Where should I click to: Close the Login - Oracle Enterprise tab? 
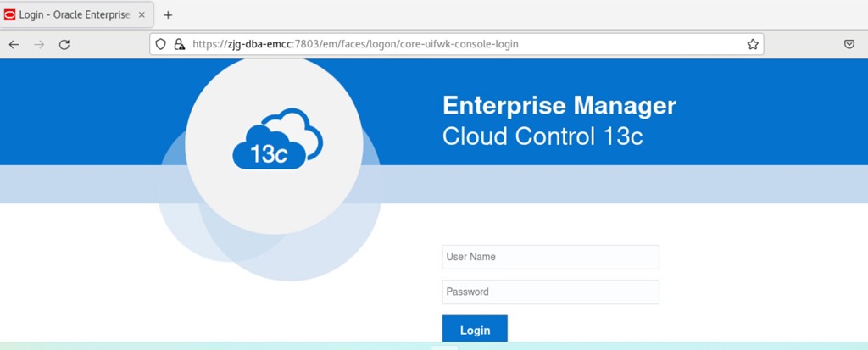[142, 15]
